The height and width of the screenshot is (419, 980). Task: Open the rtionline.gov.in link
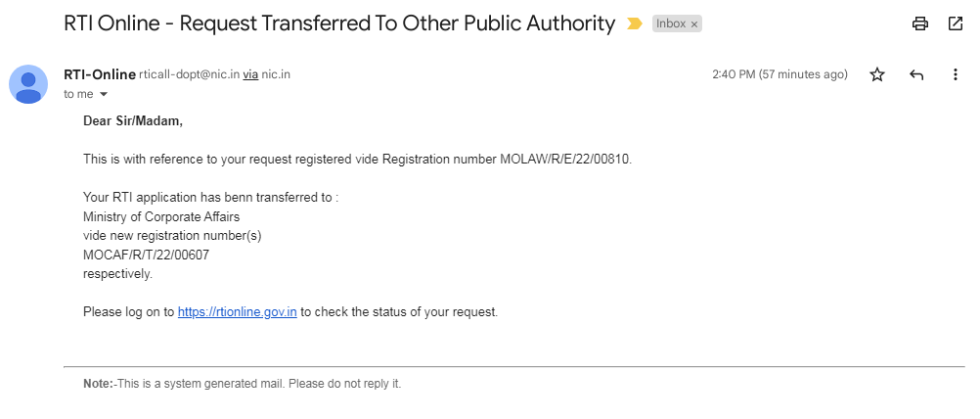tap(237, 312)
